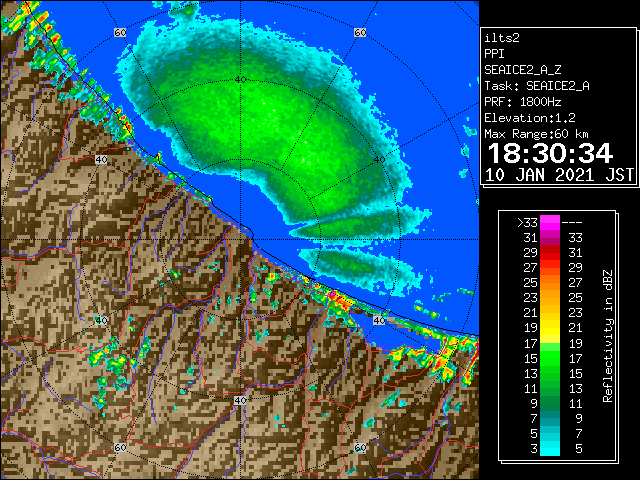Screen dimensions: 640x480
Task: Click the '40' range label north of center
Action: point(240,80)
